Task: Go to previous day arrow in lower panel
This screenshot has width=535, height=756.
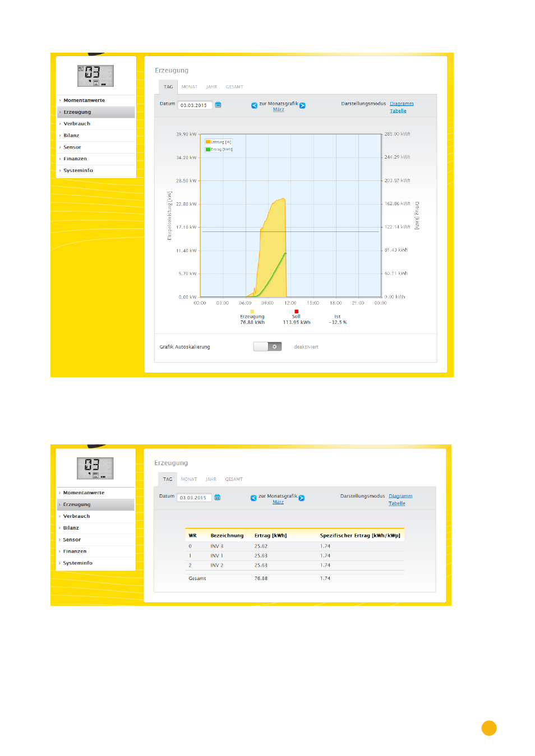Action: coord(253,498)
